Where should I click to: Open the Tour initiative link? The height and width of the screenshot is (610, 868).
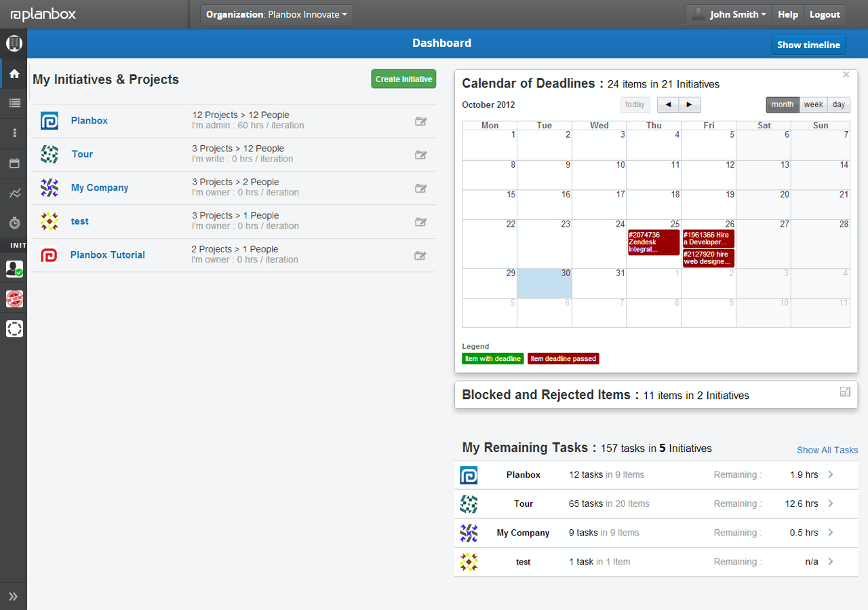pyautogui.click(x=82, y=154)
